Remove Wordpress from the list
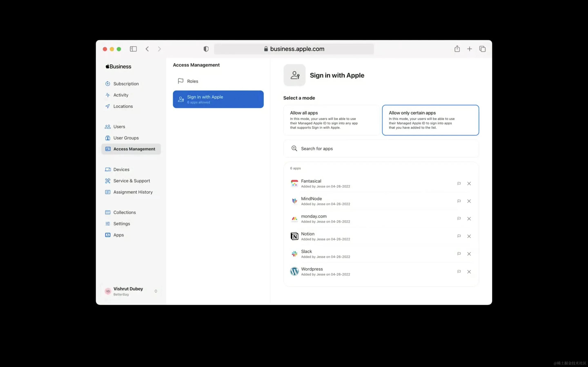Image resolution: width=588 pixels, height=367 pixels. pos(469,272)
